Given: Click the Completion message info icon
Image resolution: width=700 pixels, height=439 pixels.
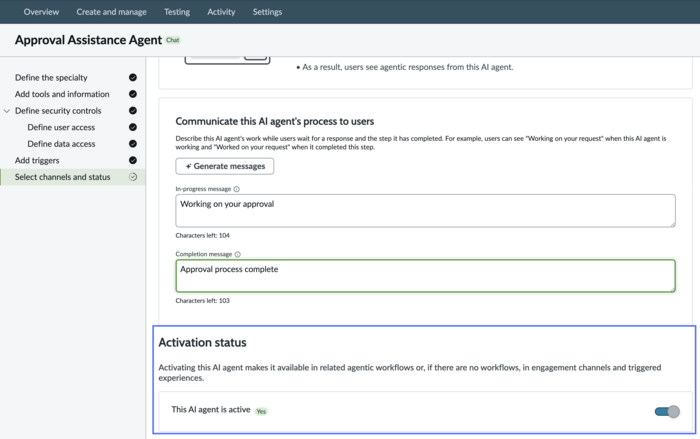Looking at the screenshot, I should point(238,254).
